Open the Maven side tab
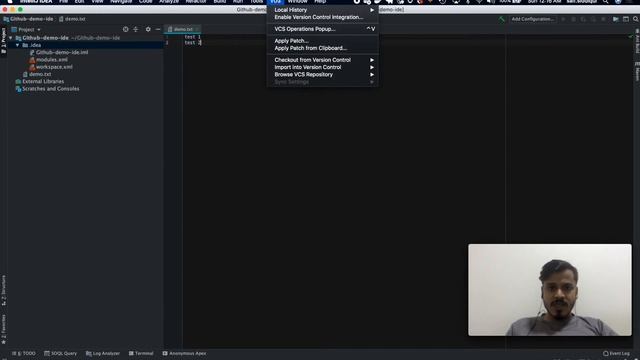This screenshot has width=640, height=360. point(637,71)
